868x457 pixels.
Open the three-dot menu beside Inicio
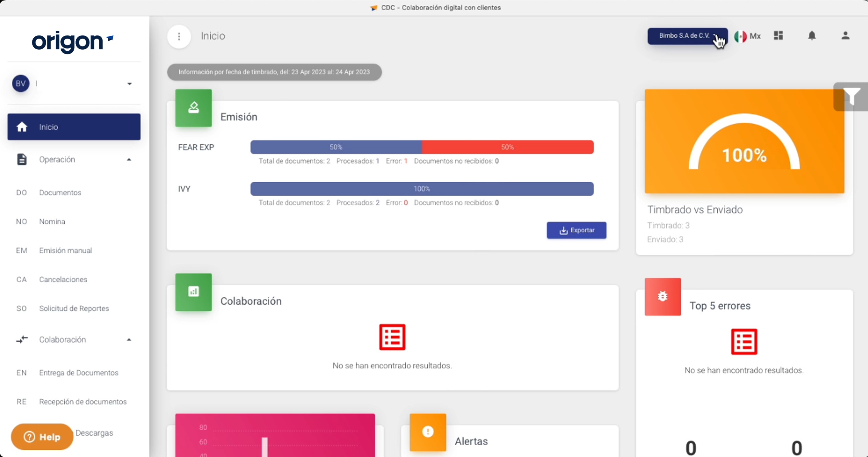coord(179,36)
